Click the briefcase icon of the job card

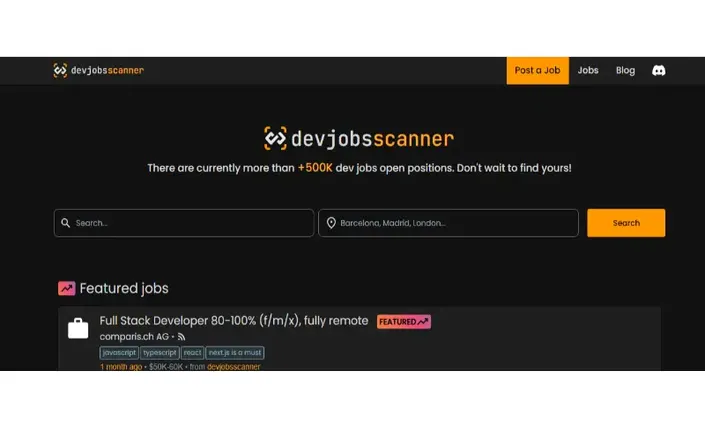click(x=78, y=329)
